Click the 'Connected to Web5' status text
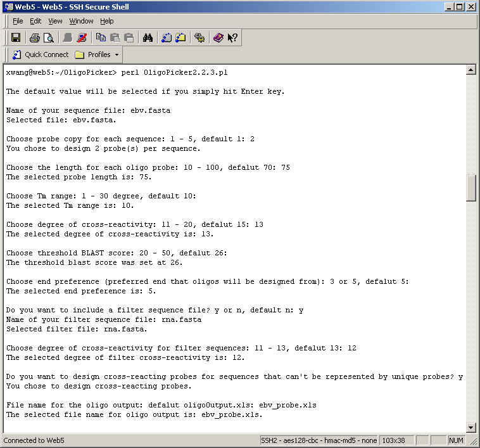Viewport: 480px width, 448px height. click(x=34, y=440)
